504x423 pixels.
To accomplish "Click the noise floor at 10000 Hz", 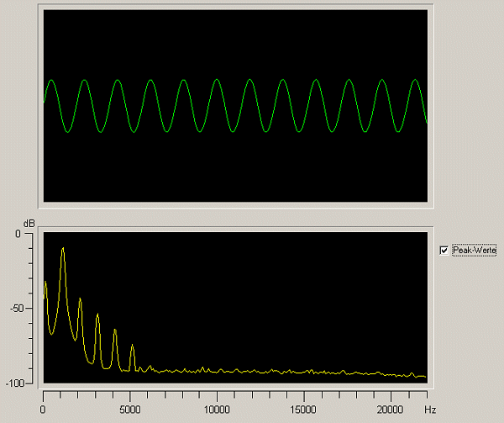I will click(217, 370).
